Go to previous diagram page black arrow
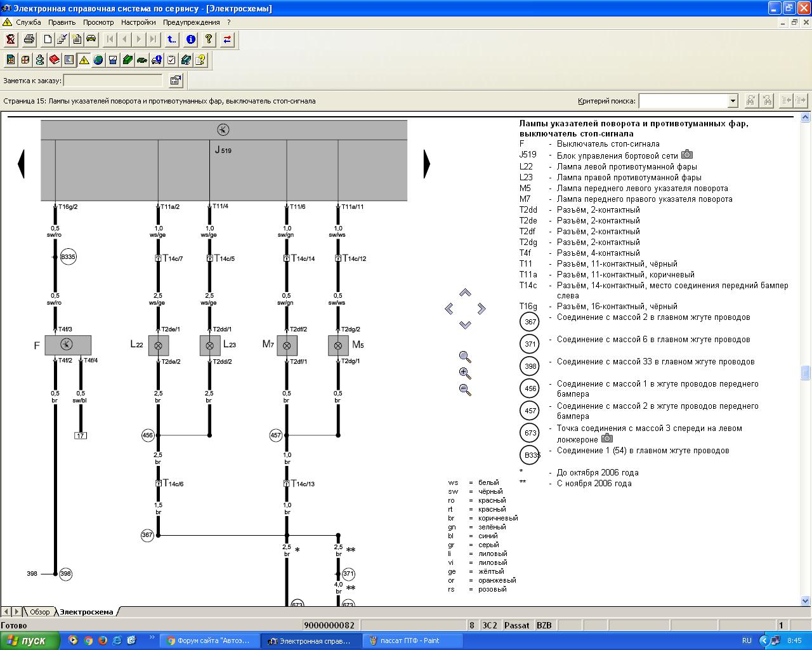The width and height of the screenshot is (812, 650). pyautogui.click(x=21, y=164)
